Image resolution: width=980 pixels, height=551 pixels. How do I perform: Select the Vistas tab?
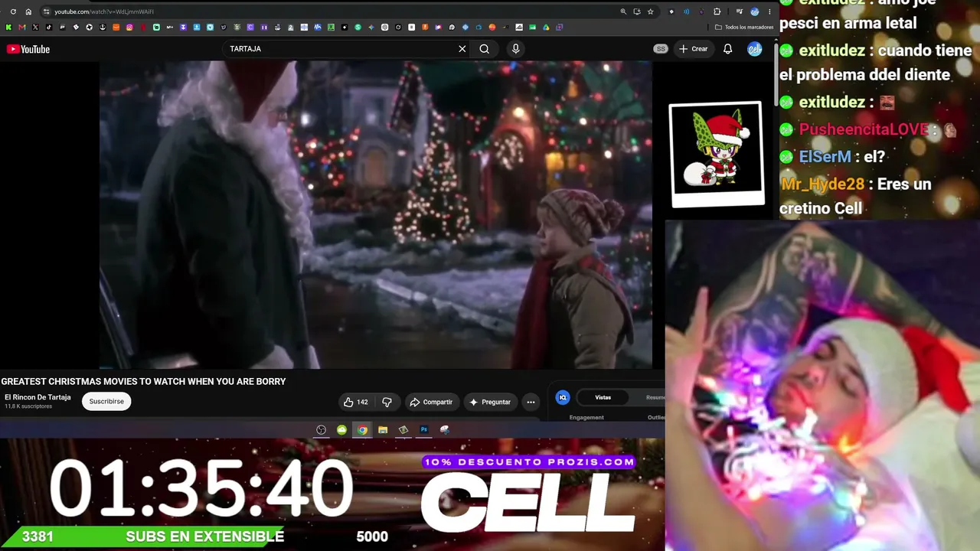[x=603, y=397]
